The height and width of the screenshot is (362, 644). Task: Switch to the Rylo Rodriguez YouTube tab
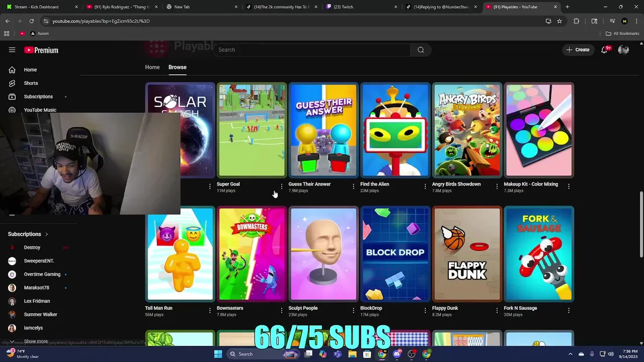coord(121,7)
